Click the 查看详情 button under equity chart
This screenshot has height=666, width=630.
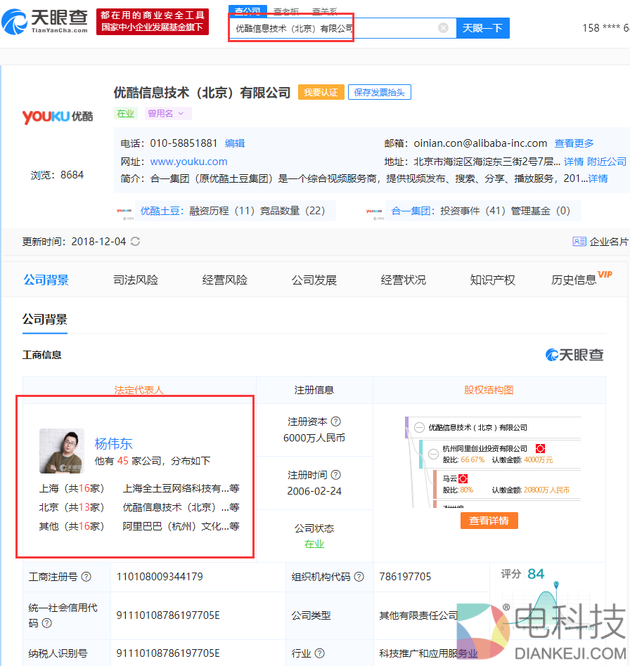click(x=490, y=521)
